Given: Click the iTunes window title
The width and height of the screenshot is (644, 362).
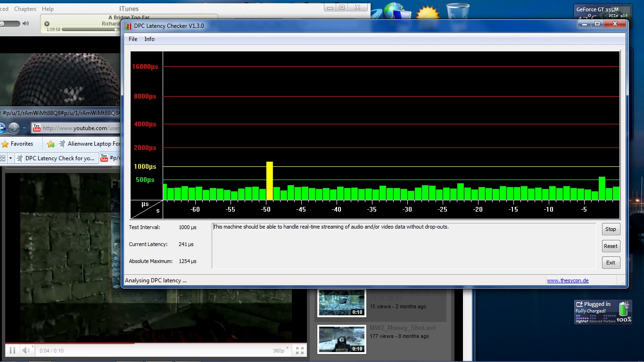Looking at the screenshot, I should click(x=129, y=8).
